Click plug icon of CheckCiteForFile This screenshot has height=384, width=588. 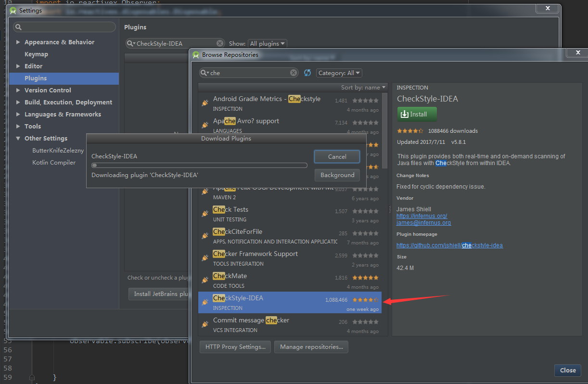[x=205, y=236]
